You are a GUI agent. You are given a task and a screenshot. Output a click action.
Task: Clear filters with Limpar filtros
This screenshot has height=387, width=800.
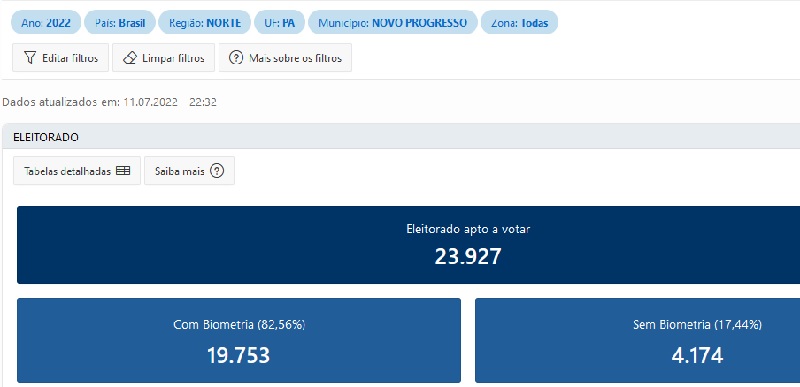click(163, 58)
